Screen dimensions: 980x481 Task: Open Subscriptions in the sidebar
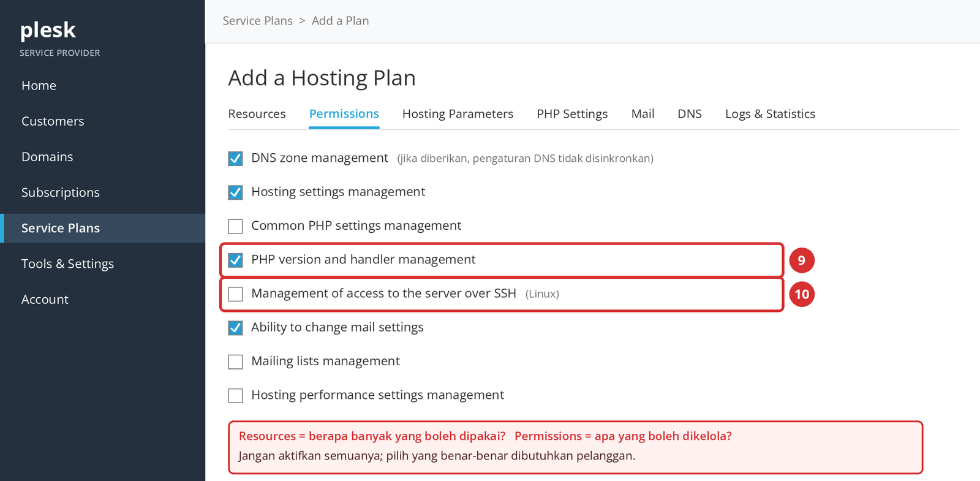60,192
